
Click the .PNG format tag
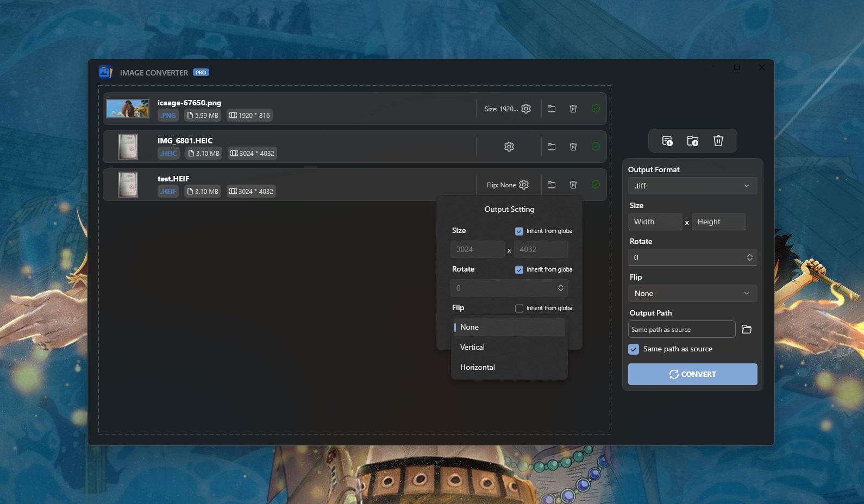coord(168,115)
